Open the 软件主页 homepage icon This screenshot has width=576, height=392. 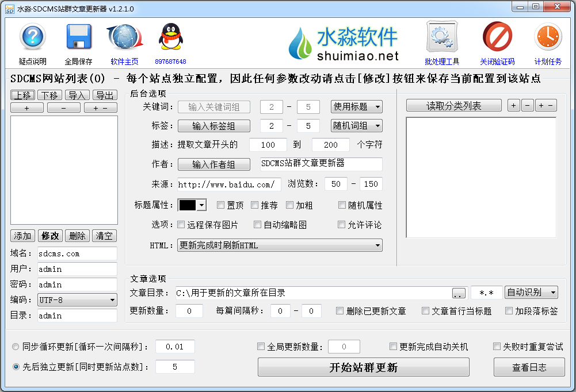pyautogui.click(x=125, y=37)
